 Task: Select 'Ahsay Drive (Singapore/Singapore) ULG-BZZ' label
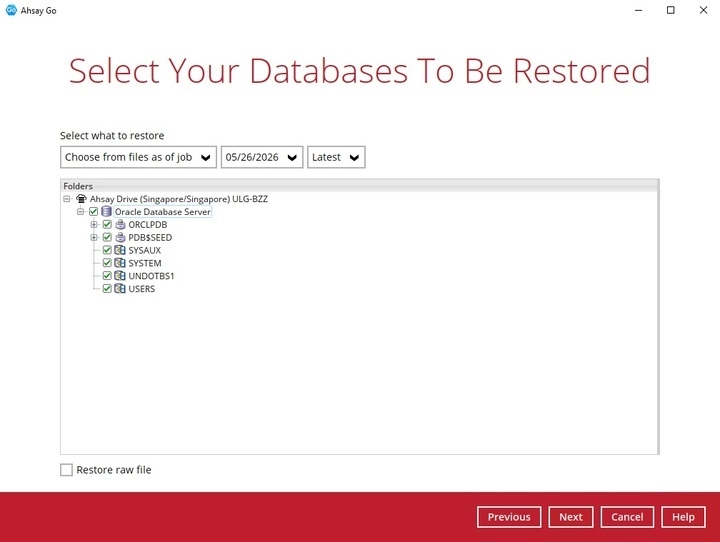(x=179, y=199)
